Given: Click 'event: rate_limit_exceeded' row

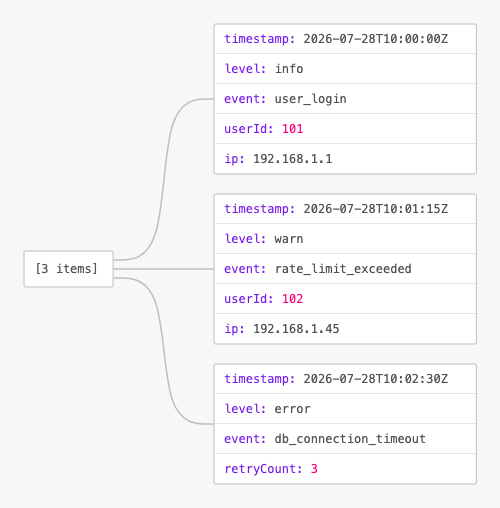Looking at the screenshot, I should 345,269.
